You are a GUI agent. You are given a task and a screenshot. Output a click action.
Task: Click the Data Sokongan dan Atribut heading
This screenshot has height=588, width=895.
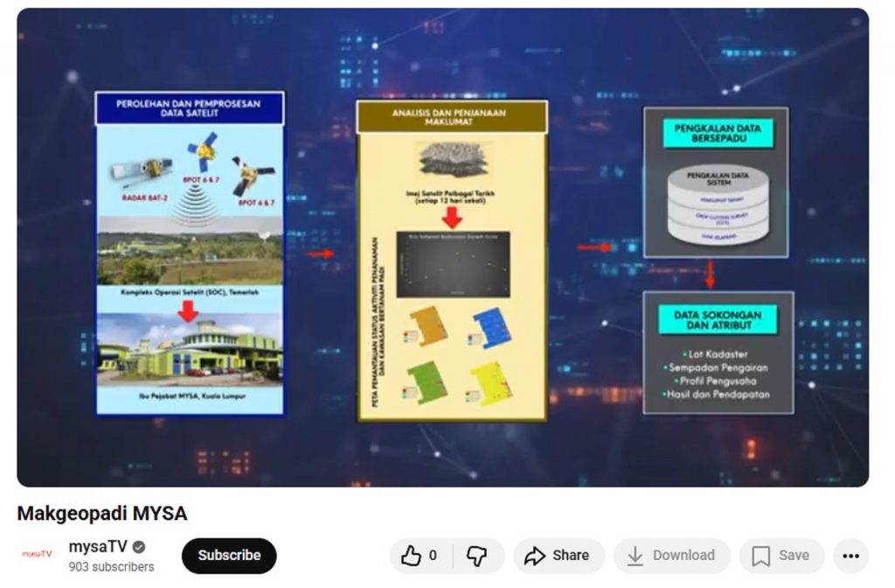tap(718, 321)
